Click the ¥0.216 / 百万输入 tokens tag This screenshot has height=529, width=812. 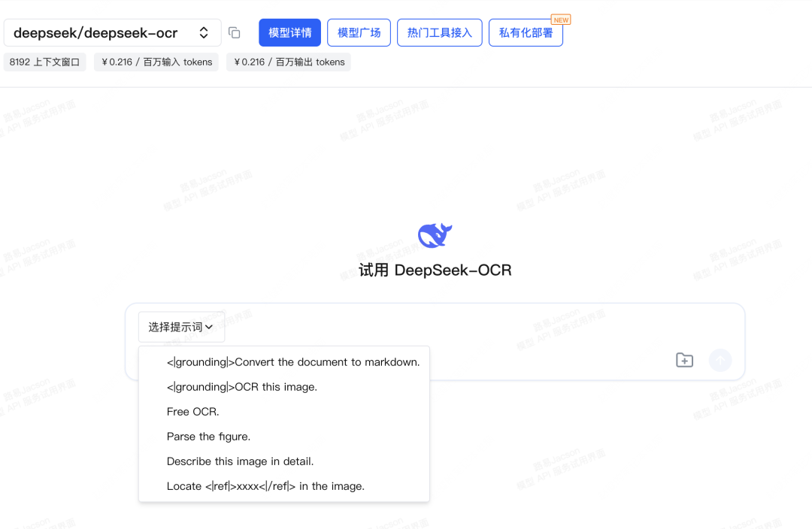pyautogui.click(x=156, y=62)
